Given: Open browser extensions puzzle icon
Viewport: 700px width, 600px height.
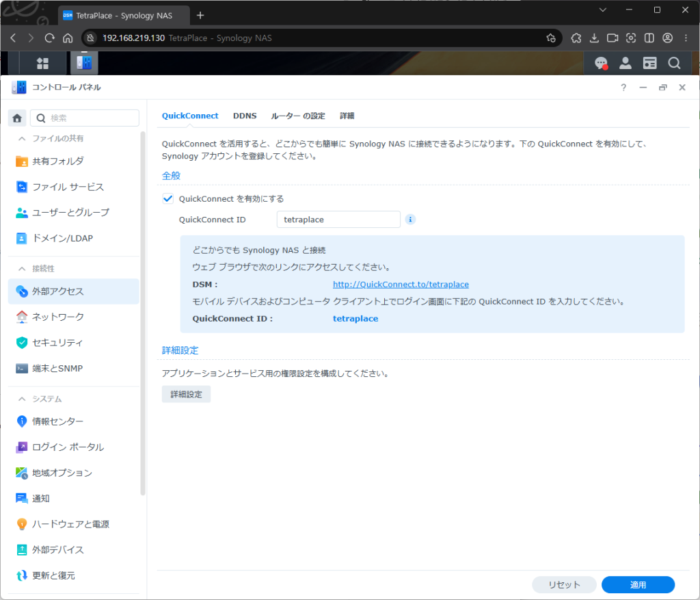Looking at the screenshot, I should pyautogui.click(x=576, y=38).
